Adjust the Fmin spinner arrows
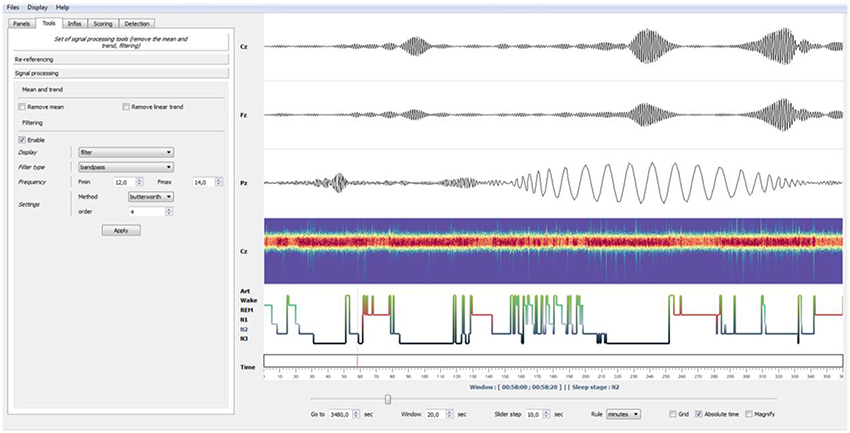Viewport: 850px width, 433px height. [x=140, y=183]
